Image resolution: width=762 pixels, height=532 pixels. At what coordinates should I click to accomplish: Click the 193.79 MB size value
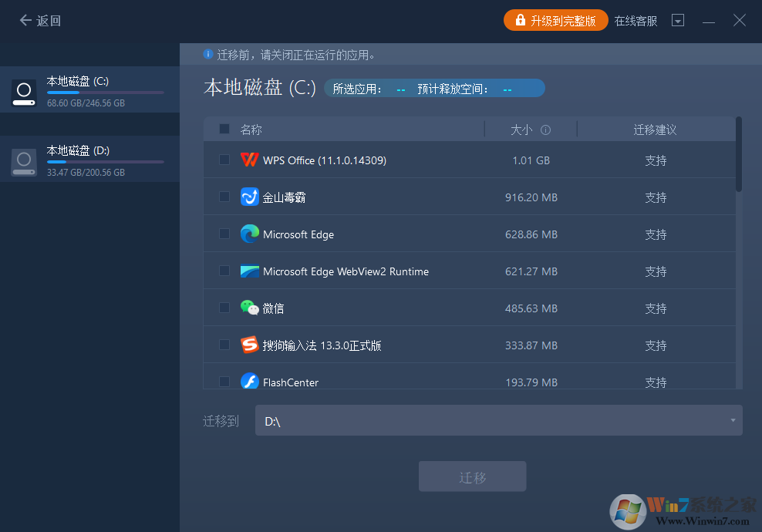tap(531, 382)
